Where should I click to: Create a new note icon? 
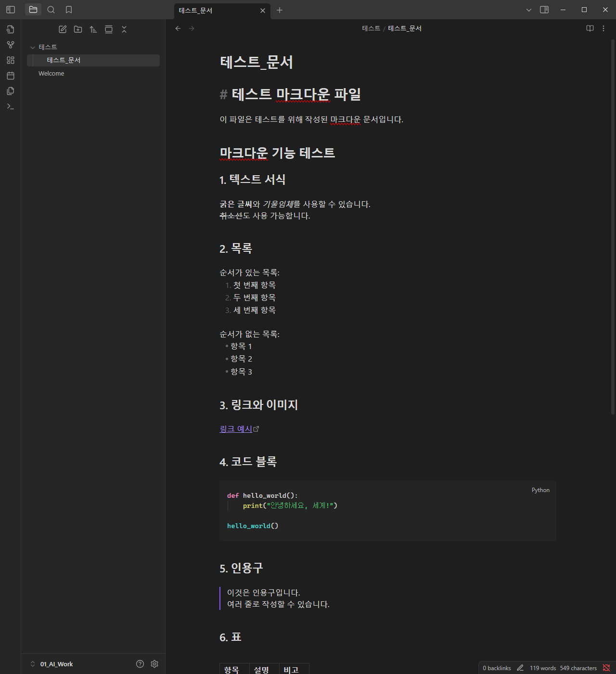point(63,29)
